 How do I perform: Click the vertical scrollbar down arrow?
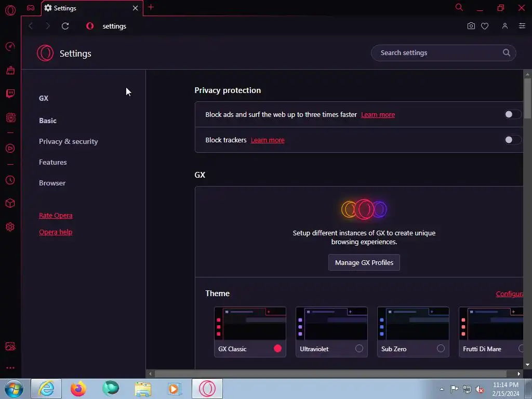527,365
